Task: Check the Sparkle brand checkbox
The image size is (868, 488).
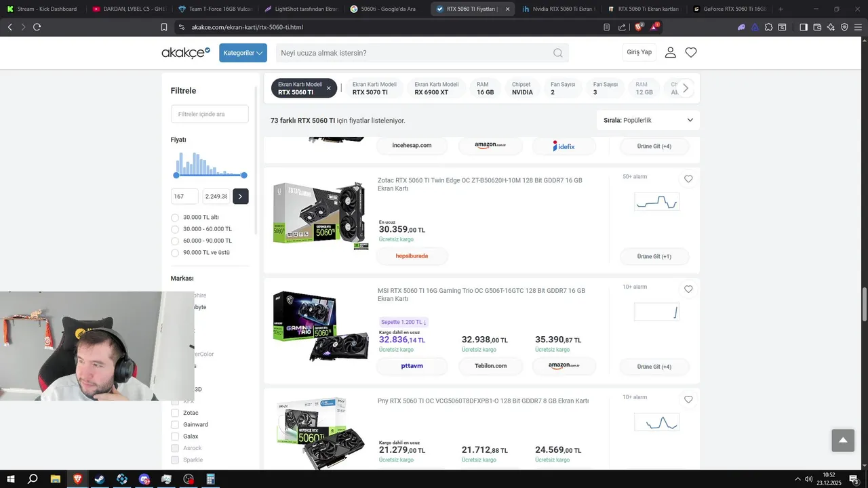Action: coord(175,460)
